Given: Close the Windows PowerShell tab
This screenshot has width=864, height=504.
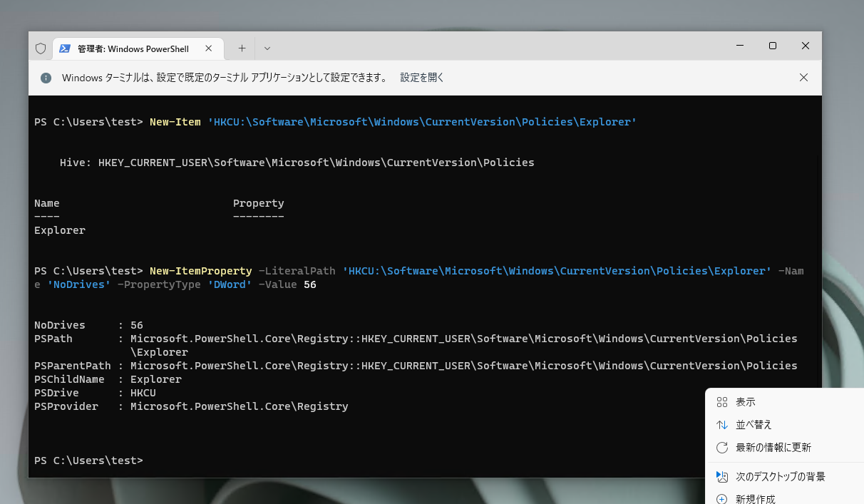Looking at the screenshot, I should coord(209,48).
